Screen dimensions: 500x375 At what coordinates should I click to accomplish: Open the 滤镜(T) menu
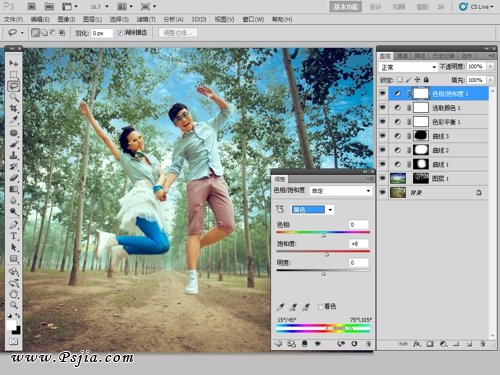click(x=146, y=19)
